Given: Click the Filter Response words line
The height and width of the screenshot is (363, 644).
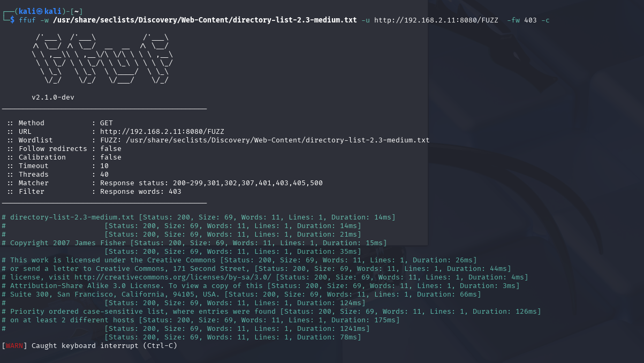Looking at the screenshot, I should coord(95,192).
